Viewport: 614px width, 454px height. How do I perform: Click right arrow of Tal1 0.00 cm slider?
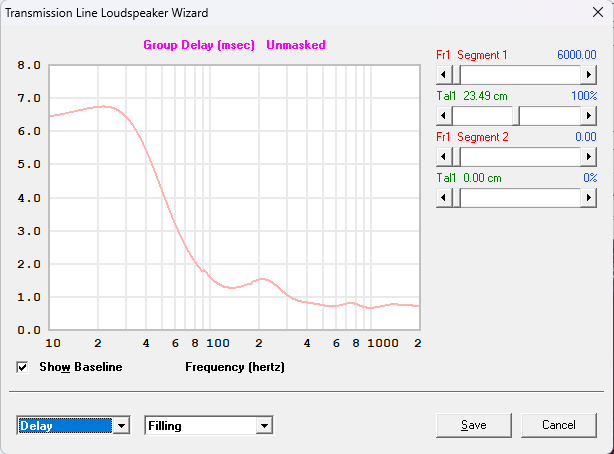pyautogui.click(x=589, y=197)
